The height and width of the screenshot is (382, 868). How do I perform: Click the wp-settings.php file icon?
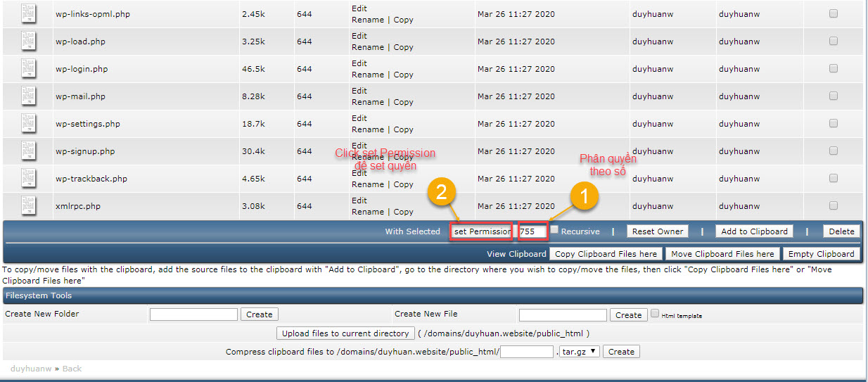point(28,124)
